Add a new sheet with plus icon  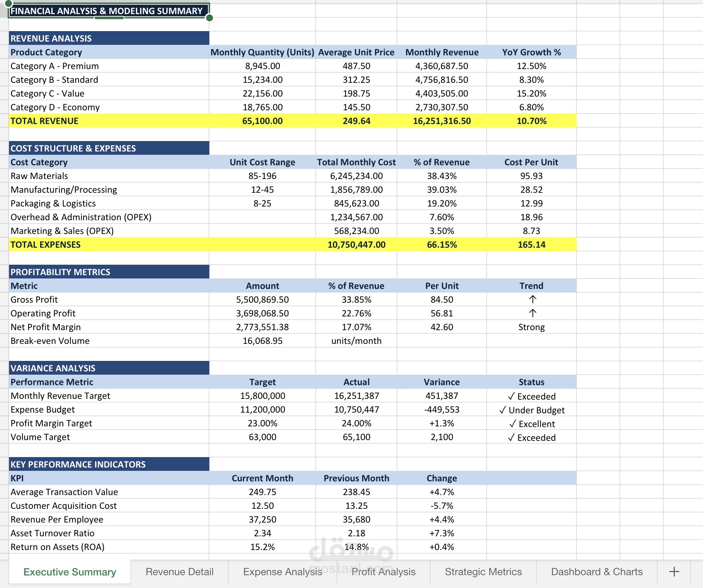(674, 572)
